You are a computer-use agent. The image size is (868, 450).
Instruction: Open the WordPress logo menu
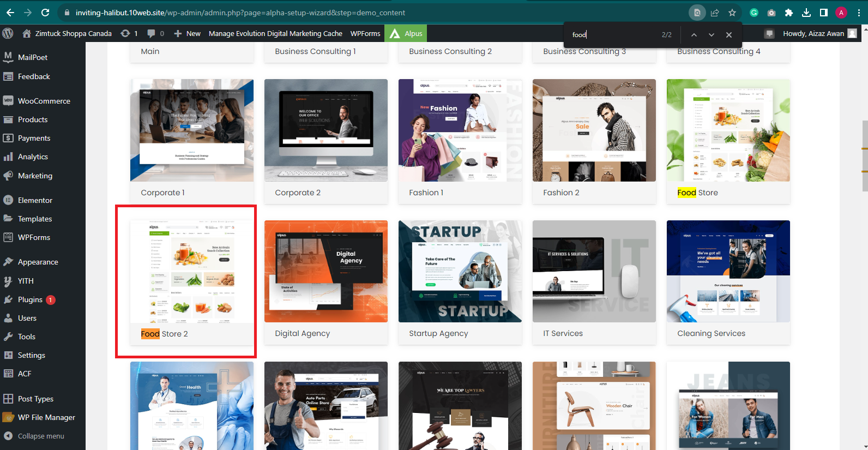coord(8,33)
